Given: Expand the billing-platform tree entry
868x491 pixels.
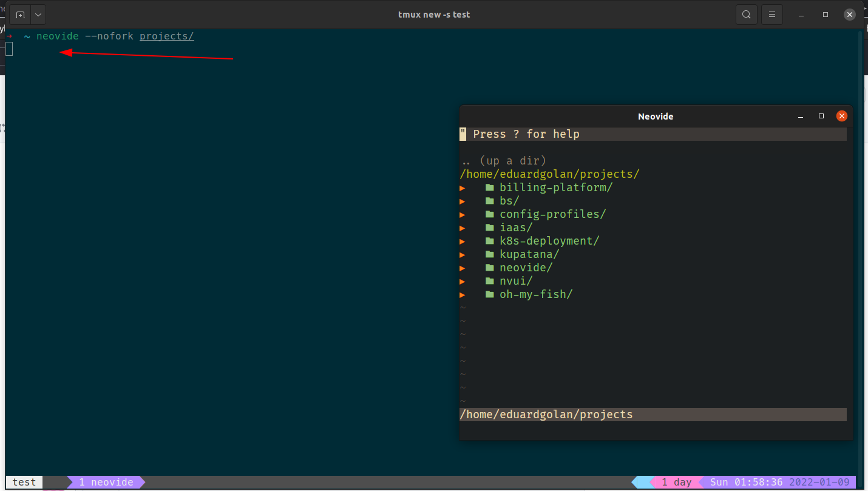Looking at the screenshot, I should pos(462,188).
